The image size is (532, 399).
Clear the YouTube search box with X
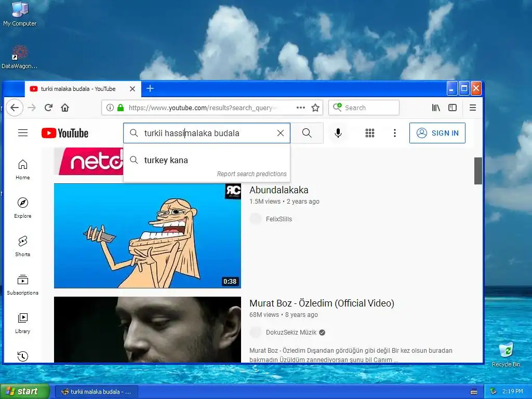point(280,133)
